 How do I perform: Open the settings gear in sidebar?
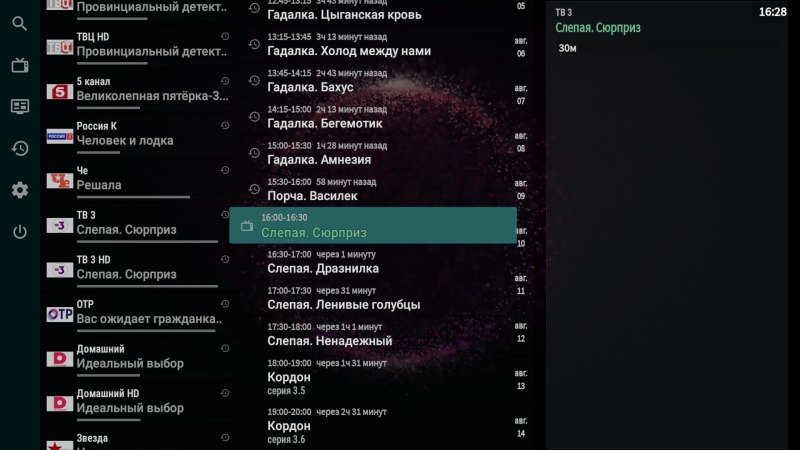click(20, 190)
